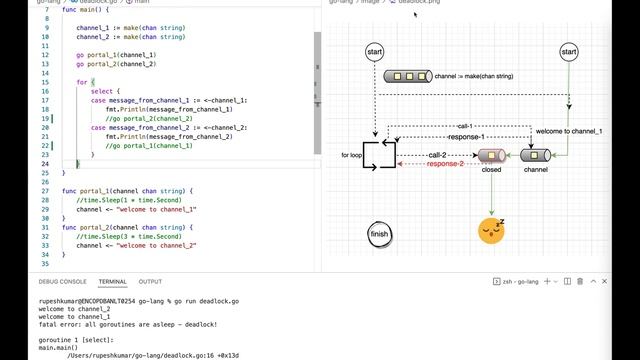Click line number 28 in the gutter

45,200
